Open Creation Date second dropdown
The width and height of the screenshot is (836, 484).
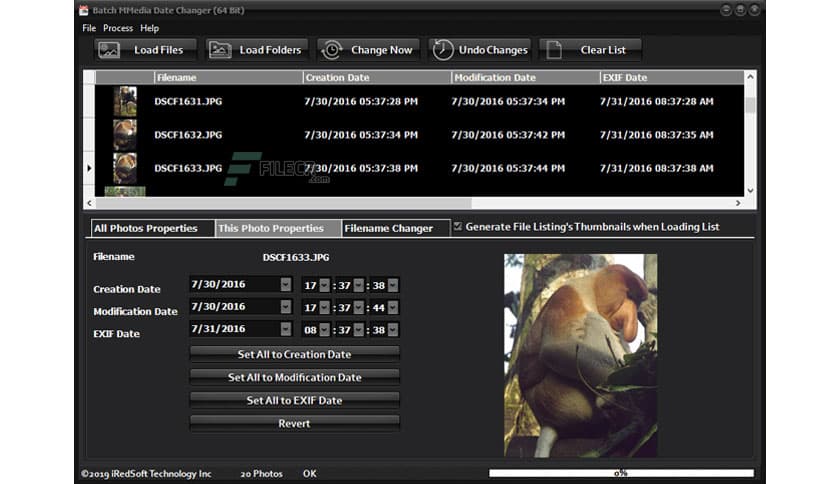(x=393, y=285)
